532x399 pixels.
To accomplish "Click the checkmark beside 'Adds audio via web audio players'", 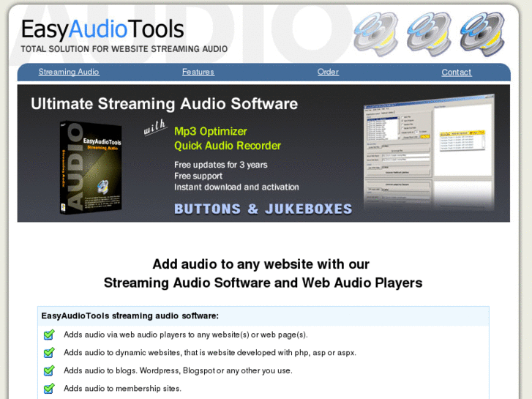I will [x=49, y=335].
